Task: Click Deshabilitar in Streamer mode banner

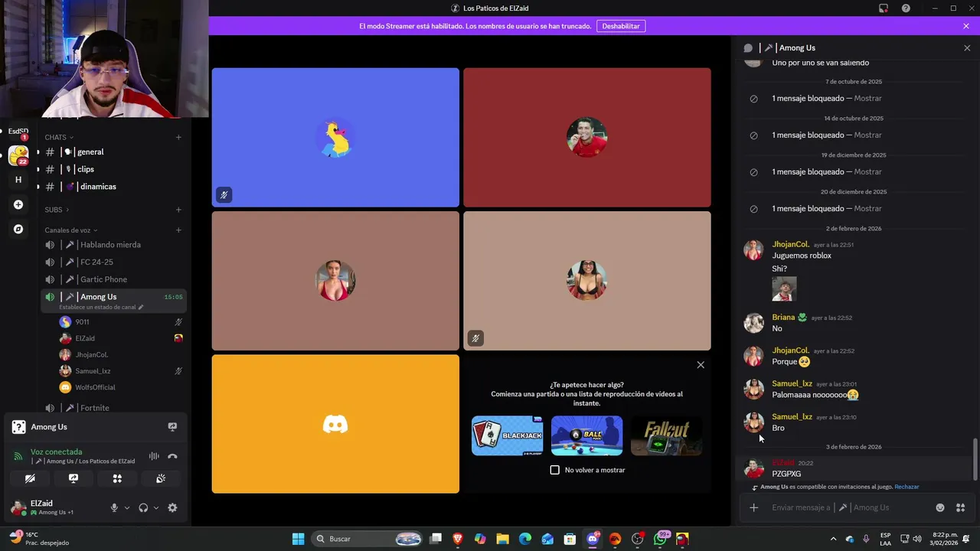Action: tap(621, 26)
